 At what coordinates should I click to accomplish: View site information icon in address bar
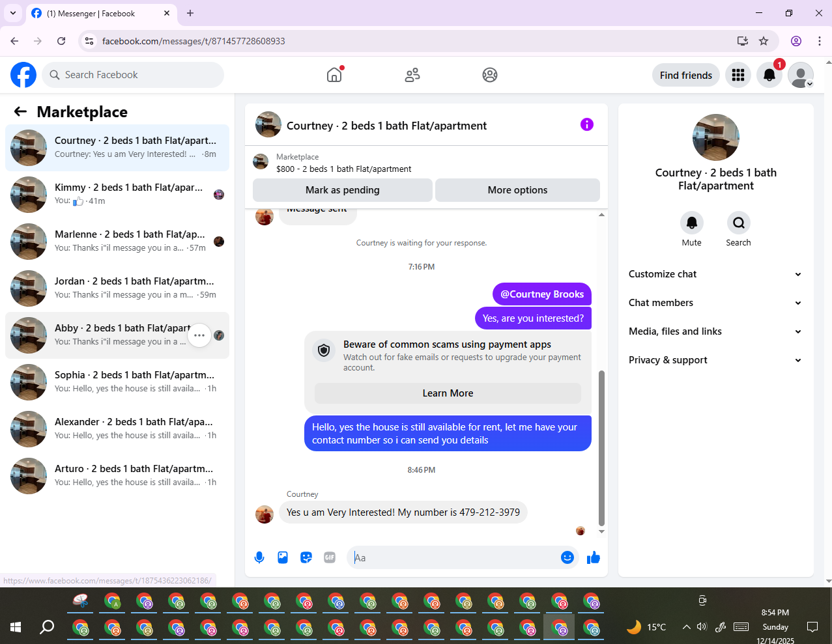pos(90,41)
